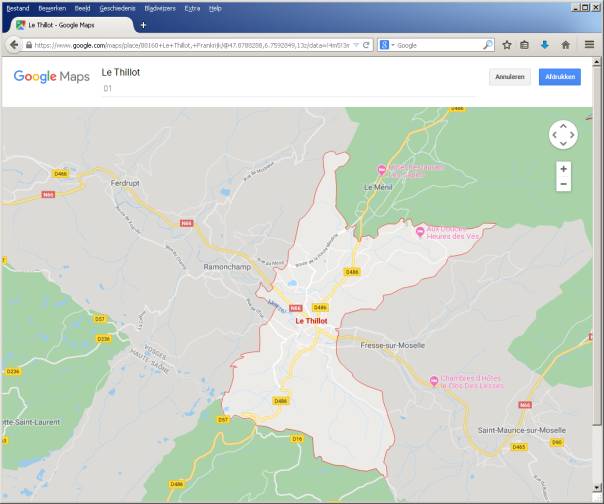
Task: Click the scrollbar down arrow
Action: coord(597,487)
